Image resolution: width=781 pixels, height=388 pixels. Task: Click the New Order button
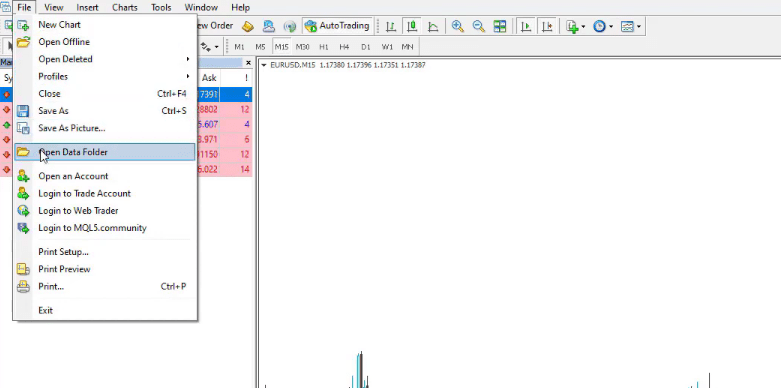click(215, 26)
